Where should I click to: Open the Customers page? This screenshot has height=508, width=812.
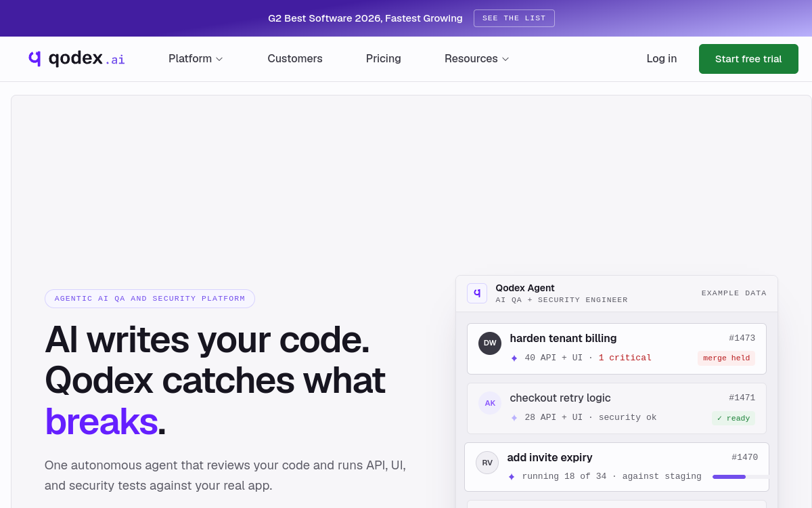coord(295,59)
